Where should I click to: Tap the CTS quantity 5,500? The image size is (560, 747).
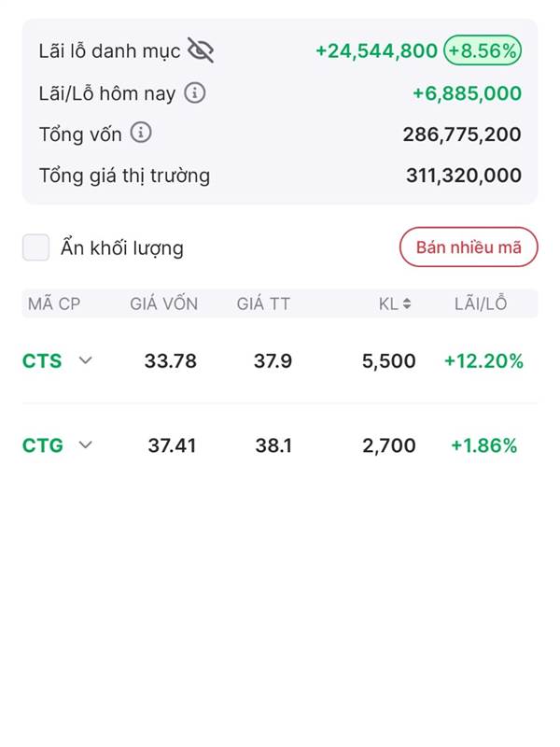click(x=389, y=361)
